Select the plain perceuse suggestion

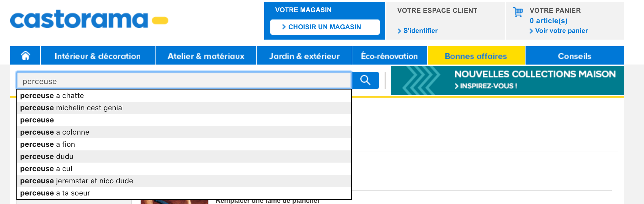coord(37,120)
